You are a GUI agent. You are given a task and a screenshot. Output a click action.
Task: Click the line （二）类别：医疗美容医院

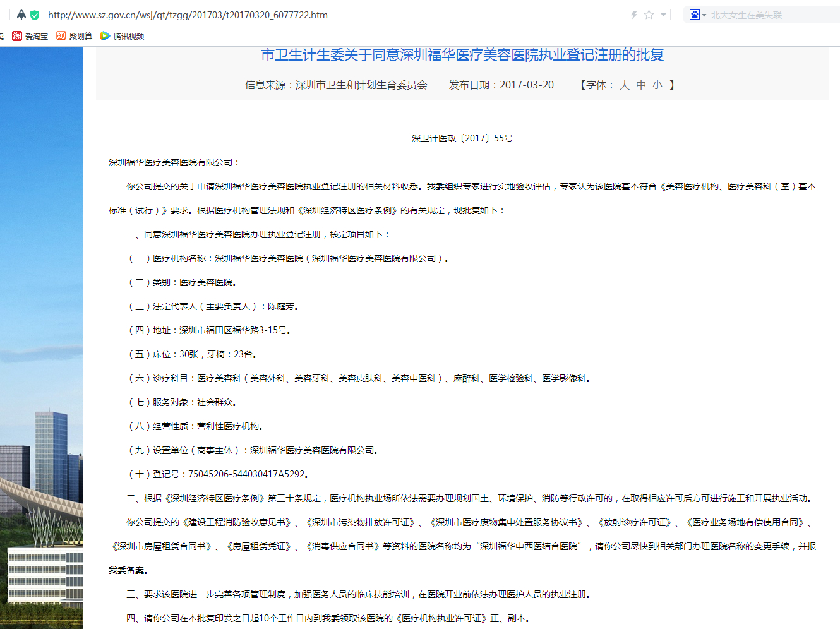183,282
